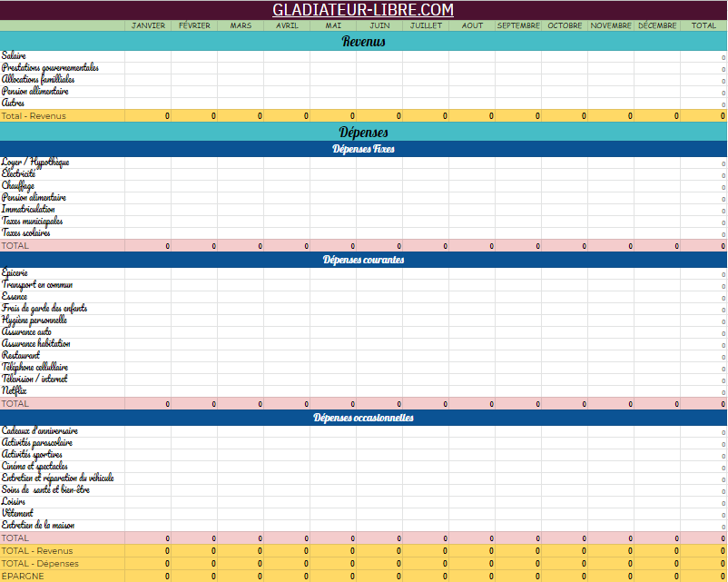Select the JUILLET column header
This screenshot has height=582, width=728.
tap(426, 25)
